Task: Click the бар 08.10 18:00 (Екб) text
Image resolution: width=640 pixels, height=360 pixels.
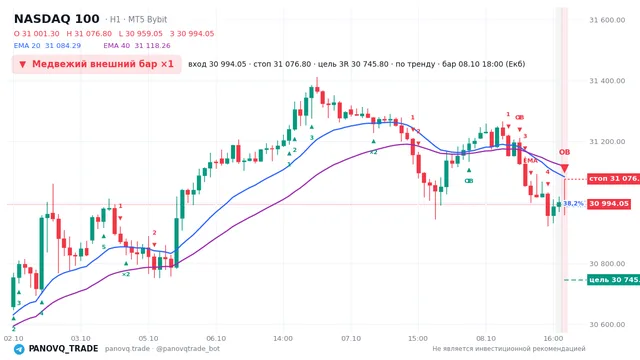Action: (x=483, y=64)
